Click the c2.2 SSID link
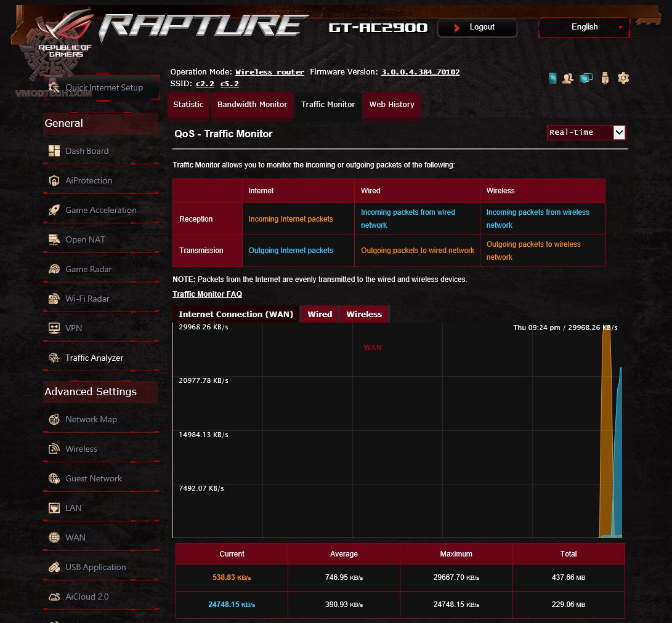This screenshot has height=623, width=672. pos(205,84)
